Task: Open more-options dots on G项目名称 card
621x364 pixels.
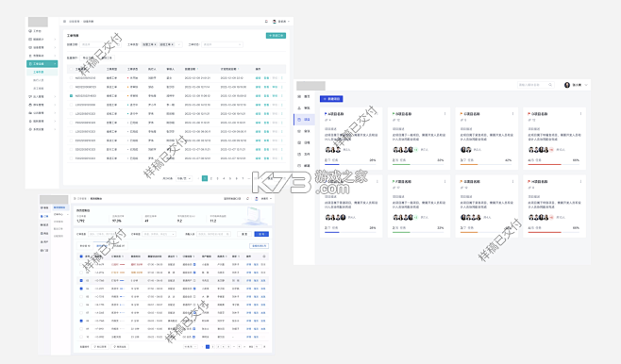Action: point(512,182)
